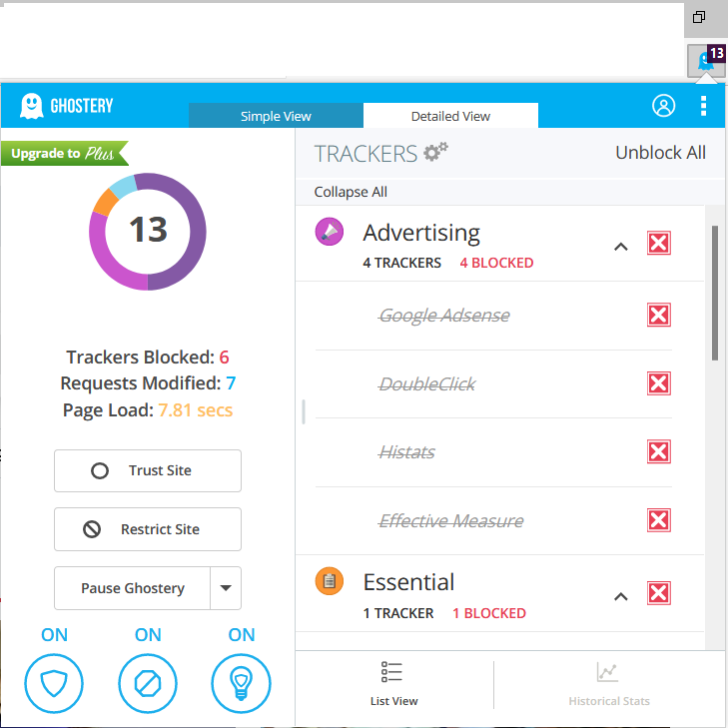Click Restrict Site button

pyautogui.click(x=148, y=529)
